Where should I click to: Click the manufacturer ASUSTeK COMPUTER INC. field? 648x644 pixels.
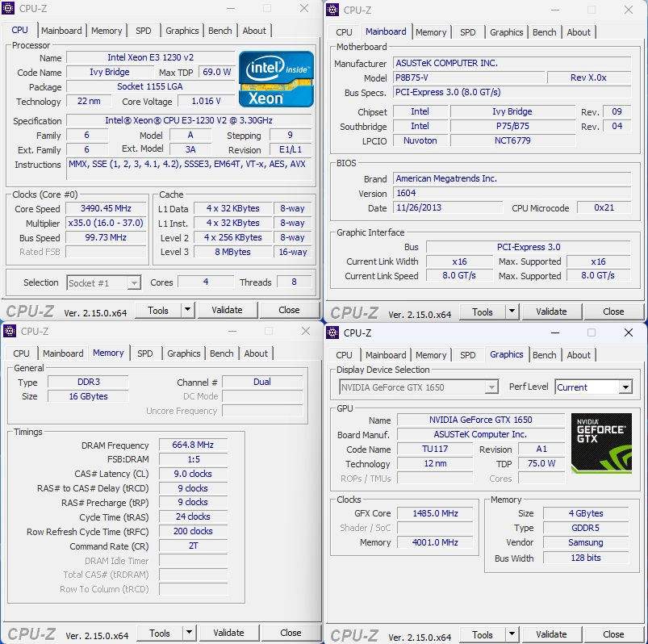click(512, 63)
